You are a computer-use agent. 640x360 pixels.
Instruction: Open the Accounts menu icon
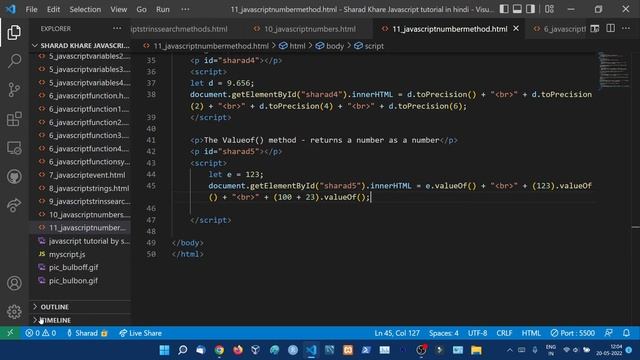click(x=14, y=283)
